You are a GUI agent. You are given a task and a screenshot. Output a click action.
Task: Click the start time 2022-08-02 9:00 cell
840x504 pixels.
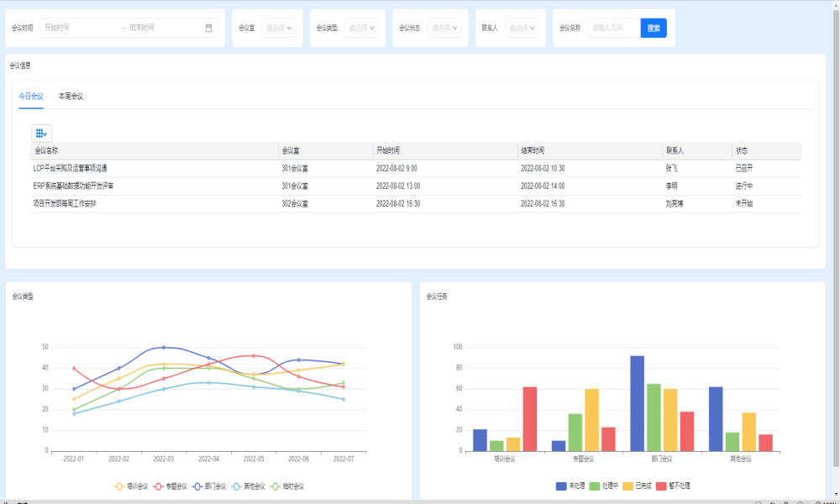point(396,168)
